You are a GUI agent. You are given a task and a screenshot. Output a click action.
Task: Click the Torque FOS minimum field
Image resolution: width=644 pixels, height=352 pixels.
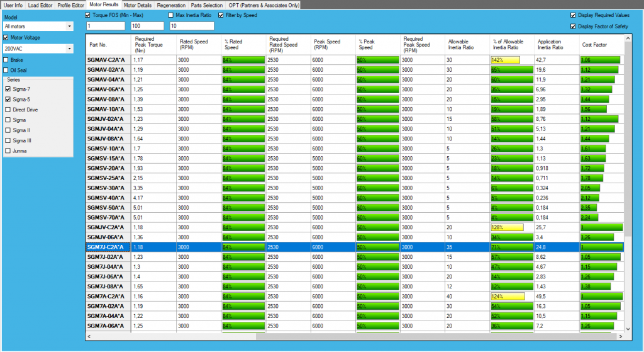(x=106, y=26)
